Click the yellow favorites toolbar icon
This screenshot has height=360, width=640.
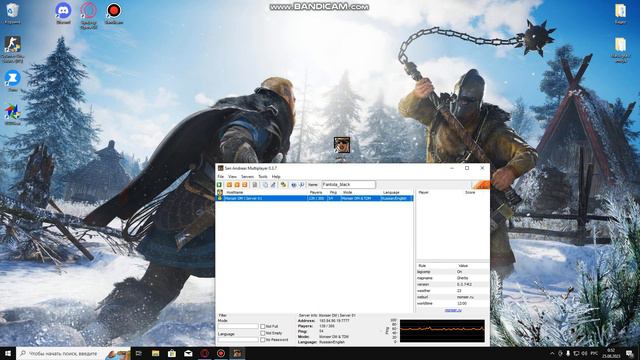click(x=283, y=185)
